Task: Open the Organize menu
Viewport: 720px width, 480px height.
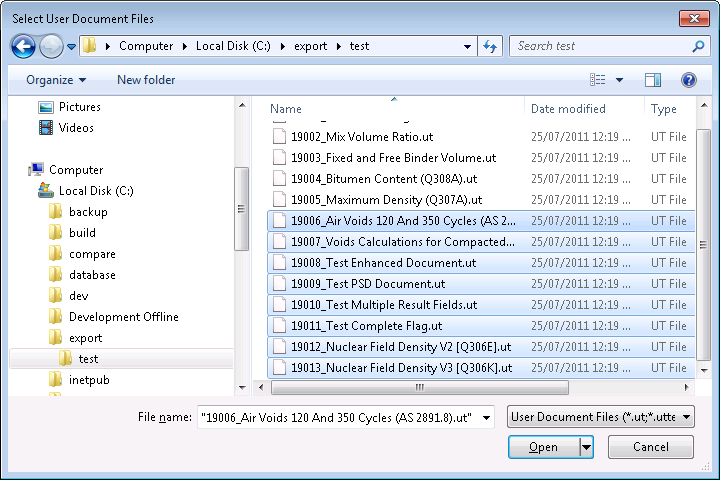Action: pos(56,80)
